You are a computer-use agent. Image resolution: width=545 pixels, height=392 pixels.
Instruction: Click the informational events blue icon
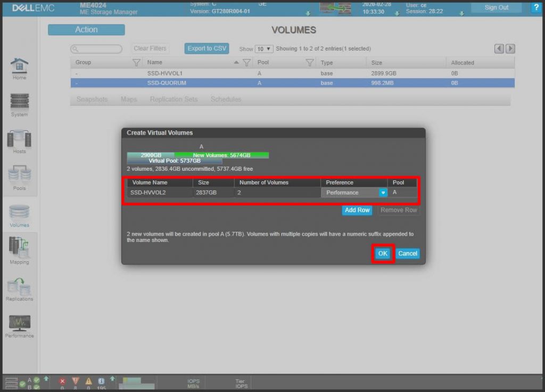pyautogui.click(x=101, y=381)
